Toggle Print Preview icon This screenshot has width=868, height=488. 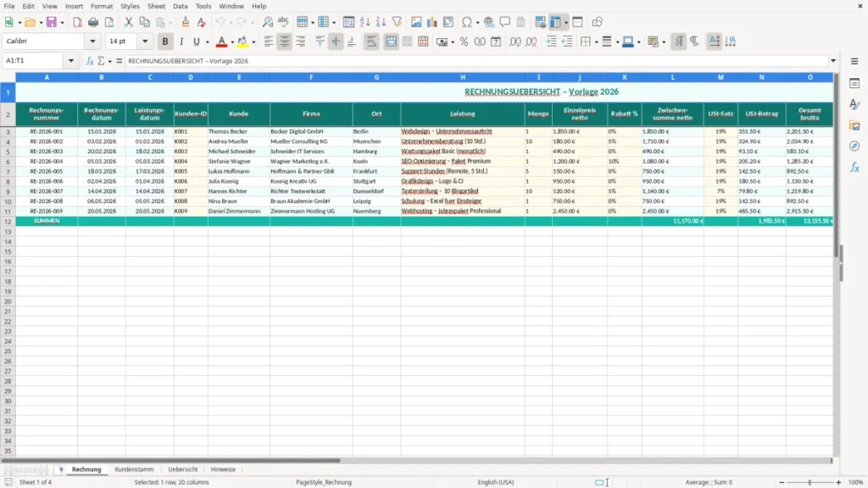click(109, 22)
